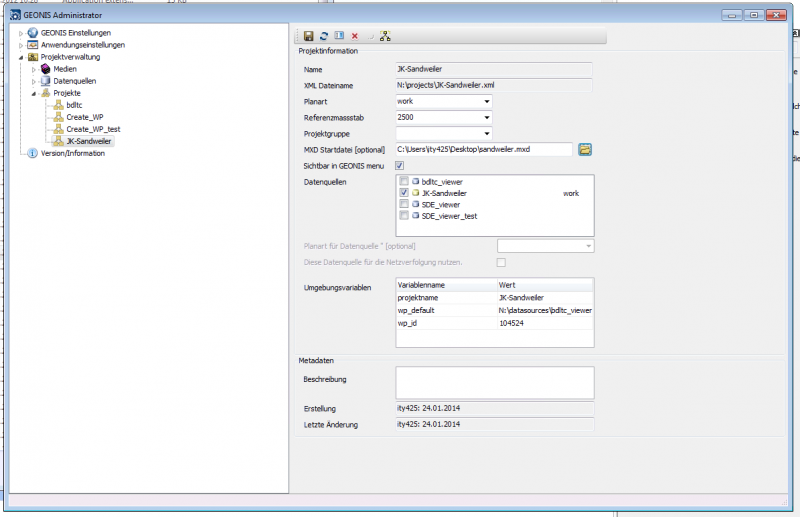The height and width of the screenshot is (517, 800).
Task: Click the Create_WP project icon
Action: tap(59, 117)
